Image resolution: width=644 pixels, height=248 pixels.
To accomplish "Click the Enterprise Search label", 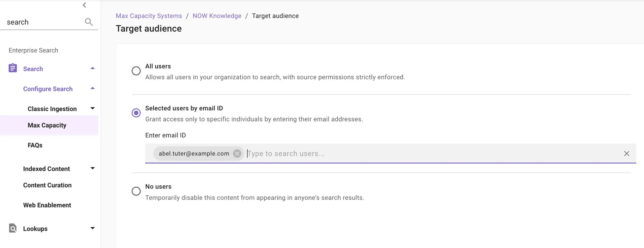I will pos(33,50).
